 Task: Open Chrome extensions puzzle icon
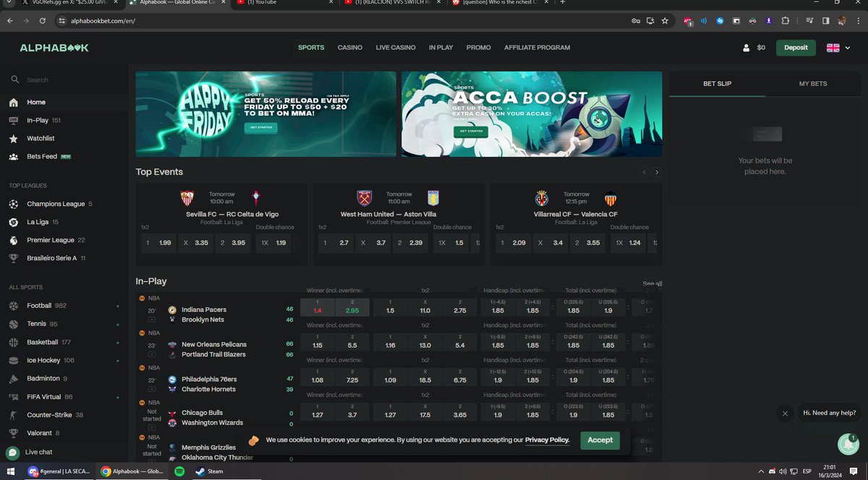tap(786, 21)
